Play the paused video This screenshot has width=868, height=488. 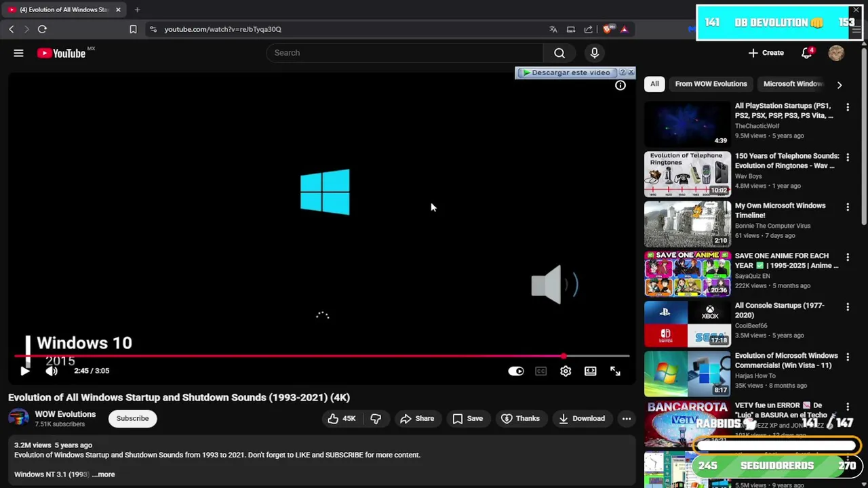(x=24, y=371)
